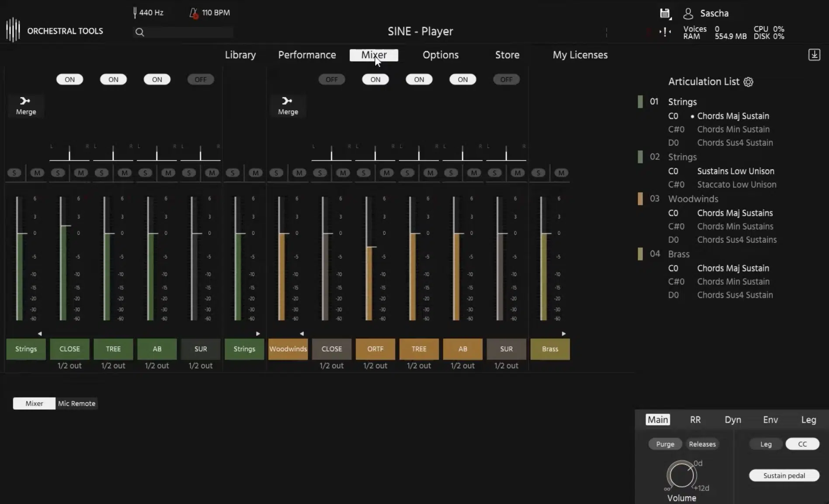Mute the Strings TREE mic channel
This screenshot has height=504, width=829.
pyautogui.click(x=124, y=173)
